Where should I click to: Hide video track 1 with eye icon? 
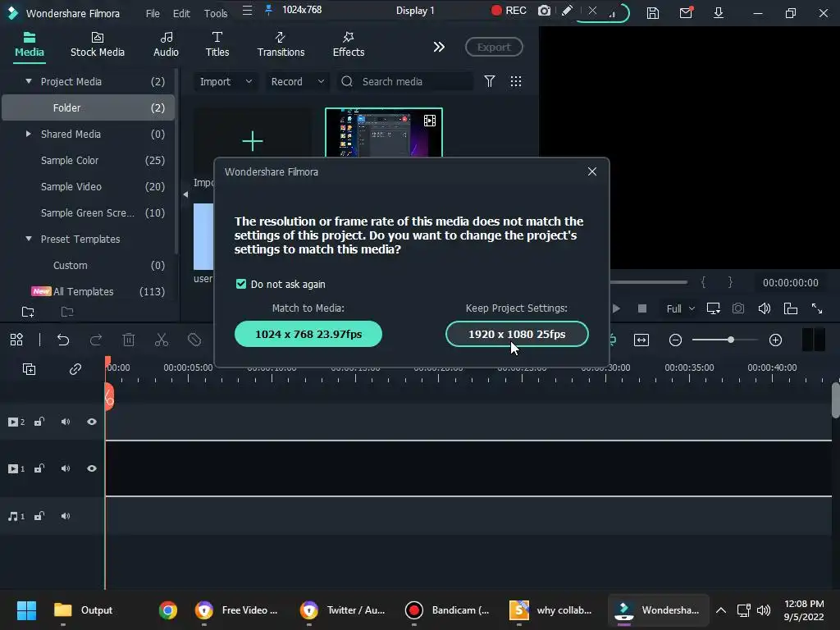pyautogui.click(x=92, y=468)
